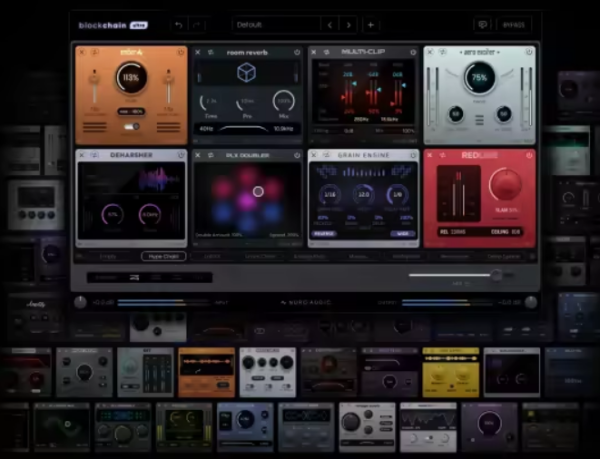Click the 3D cube icon in room reverb
This screenshot has width=600, height=459.
tap(246, 73)
